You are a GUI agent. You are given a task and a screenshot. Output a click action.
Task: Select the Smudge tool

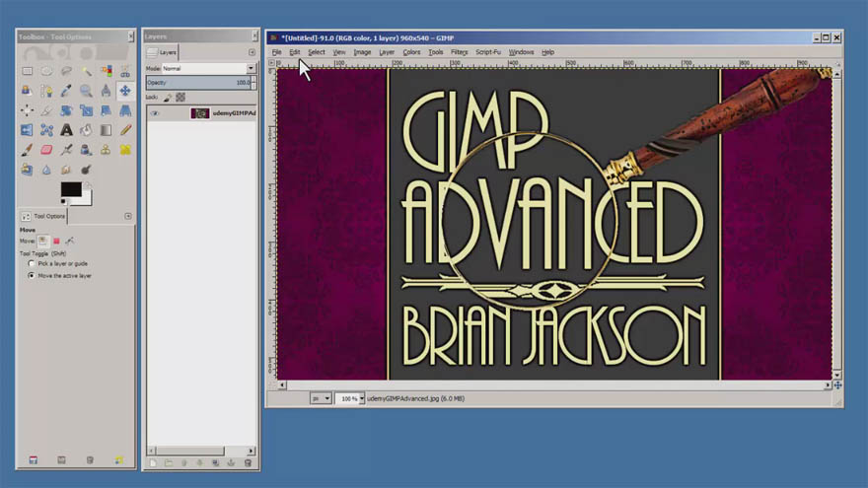(66, 170)
